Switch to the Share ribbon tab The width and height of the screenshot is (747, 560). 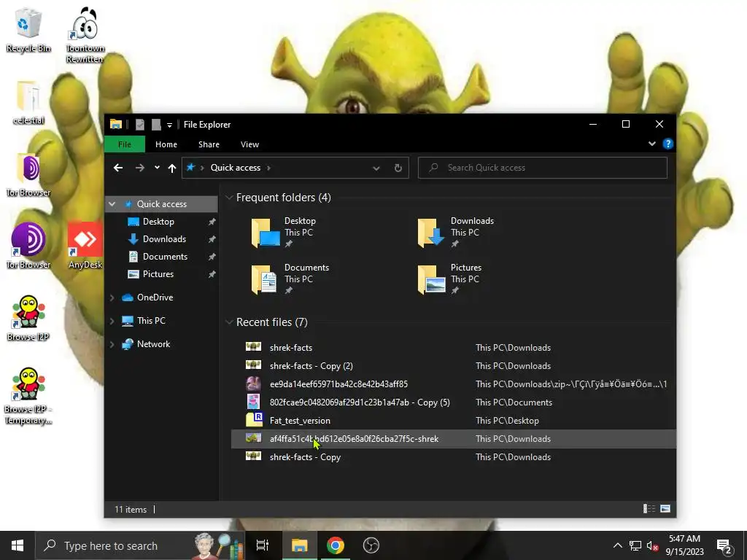pyautogui.click(x=209, y=144)
